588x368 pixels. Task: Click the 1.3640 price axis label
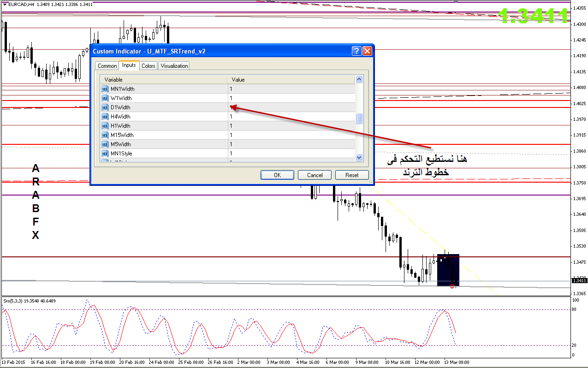579,214
